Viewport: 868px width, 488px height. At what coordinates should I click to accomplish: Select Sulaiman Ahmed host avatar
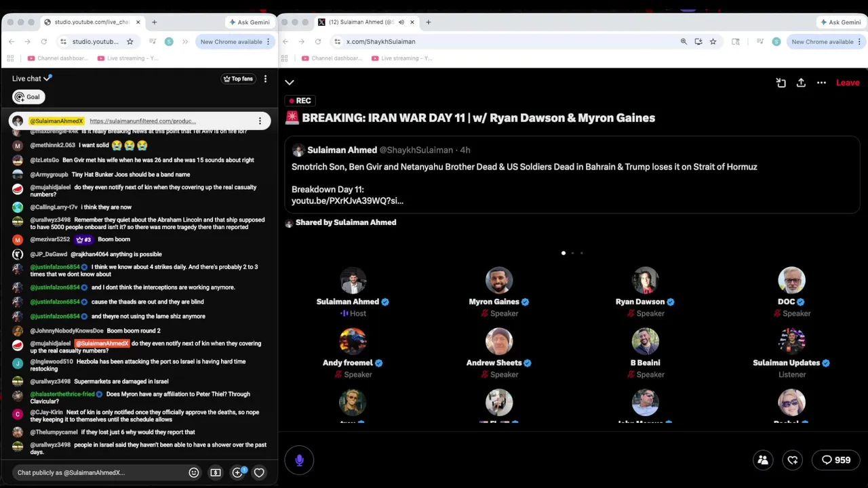pos(353,281)
